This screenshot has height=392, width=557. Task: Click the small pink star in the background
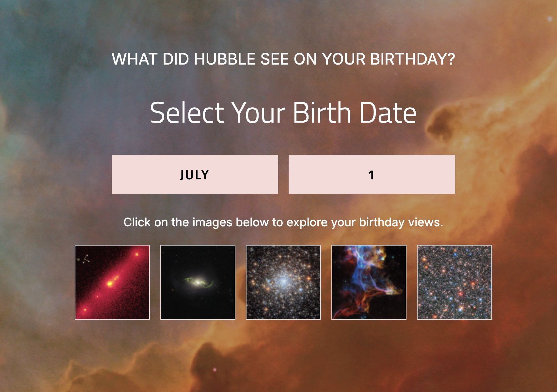point(215,369)
